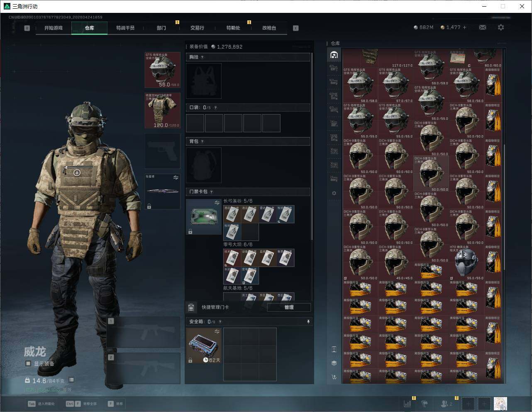
Task: Click the 长弓溪谷: 5/6 label
Action: [x=238, y=201]
